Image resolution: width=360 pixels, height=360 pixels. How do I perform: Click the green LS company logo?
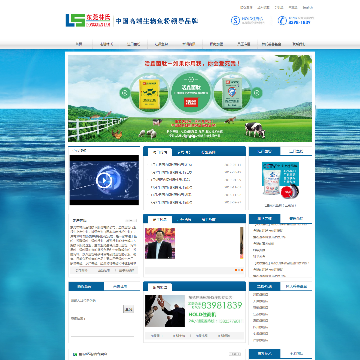click(75, 20)
